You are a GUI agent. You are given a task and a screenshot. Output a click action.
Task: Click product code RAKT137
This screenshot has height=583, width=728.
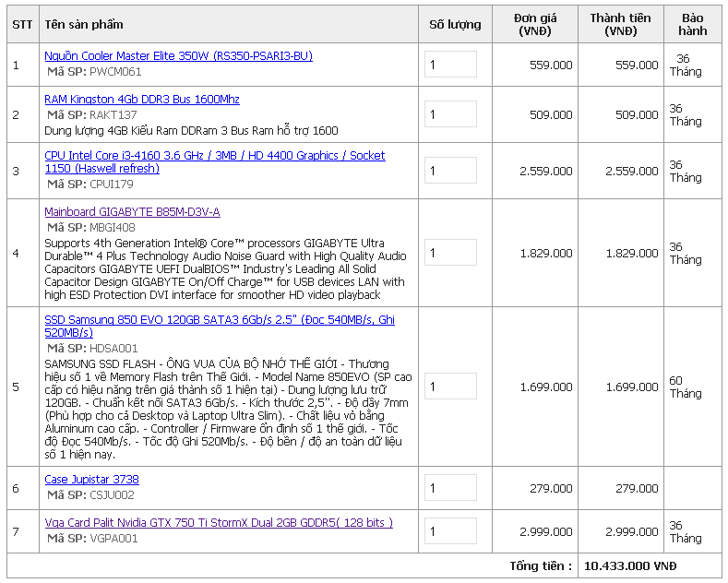point(113,115)
